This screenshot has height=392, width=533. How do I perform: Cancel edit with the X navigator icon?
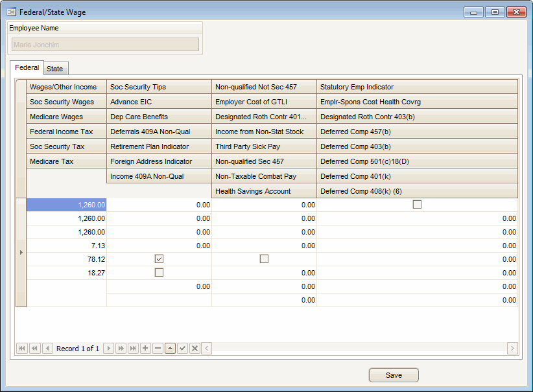(x=195, y=349)
